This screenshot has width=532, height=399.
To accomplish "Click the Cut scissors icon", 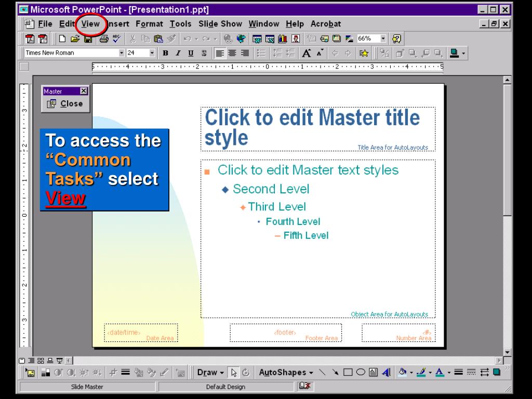I will coord(132,38).
